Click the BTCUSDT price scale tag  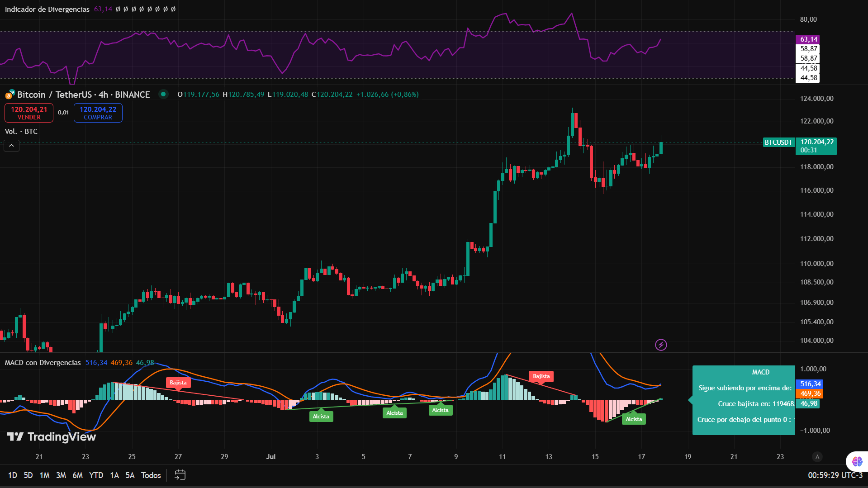pos(778,142)
